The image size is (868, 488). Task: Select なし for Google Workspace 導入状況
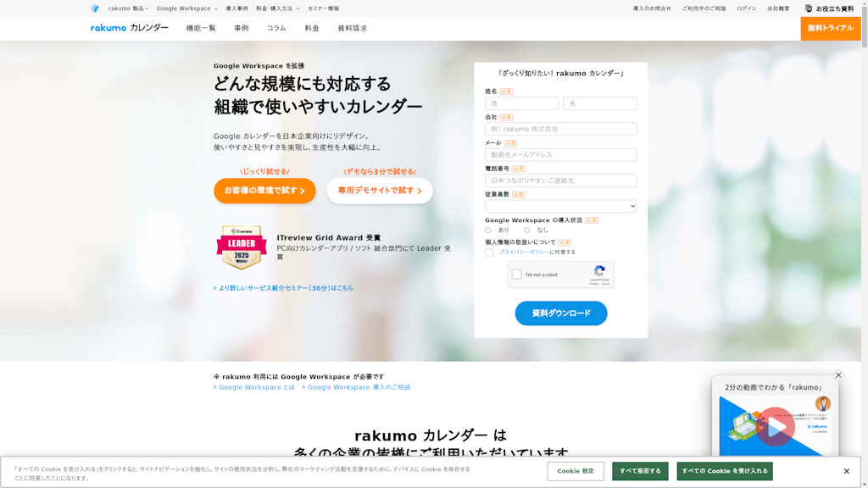coord(527,230)
